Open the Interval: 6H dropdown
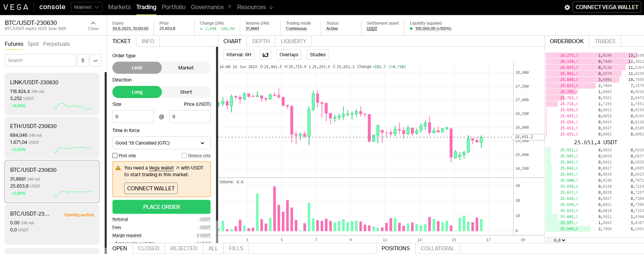Screen dimensions: 644x254 click(x=239, y=55)
